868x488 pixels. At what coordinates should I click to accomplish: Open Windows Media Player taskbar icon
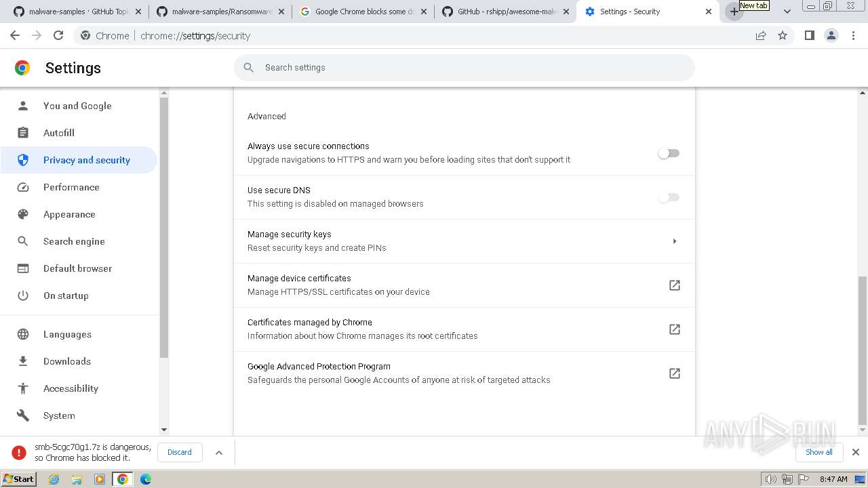click(100, 479)
